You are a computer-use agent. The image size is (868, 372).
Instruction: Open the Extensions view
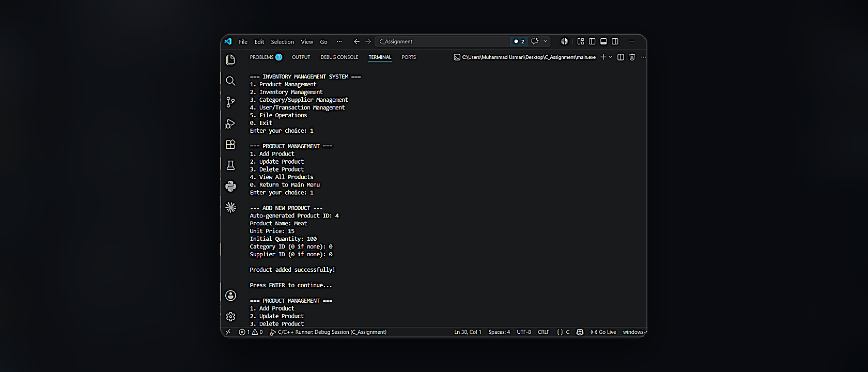click(x=230, y=144)
